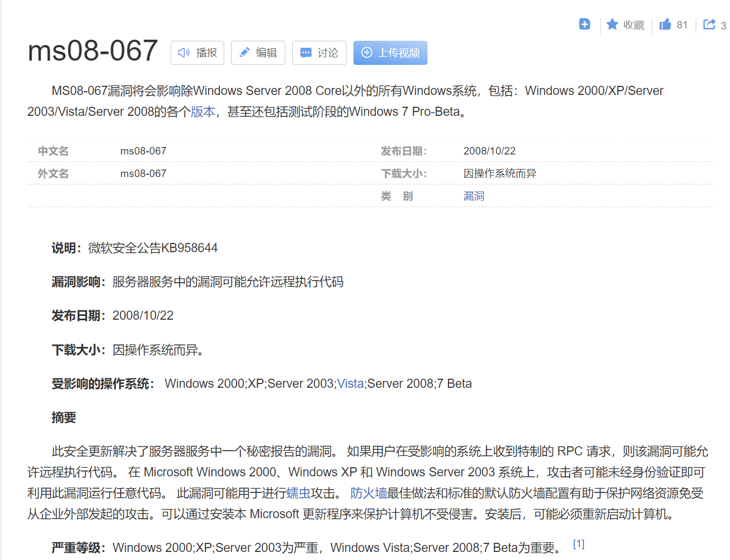
Task: Open the 讨论 discussion button
Action: [319, 53]
